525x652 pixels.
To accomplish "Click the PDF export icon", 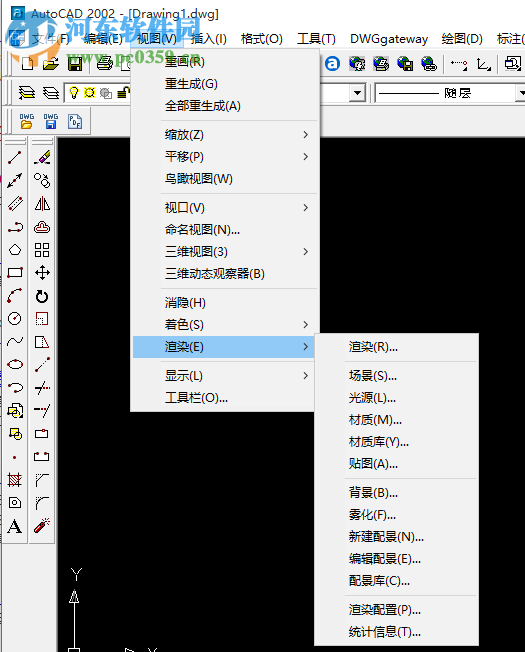I will click(x=75, y=121).
